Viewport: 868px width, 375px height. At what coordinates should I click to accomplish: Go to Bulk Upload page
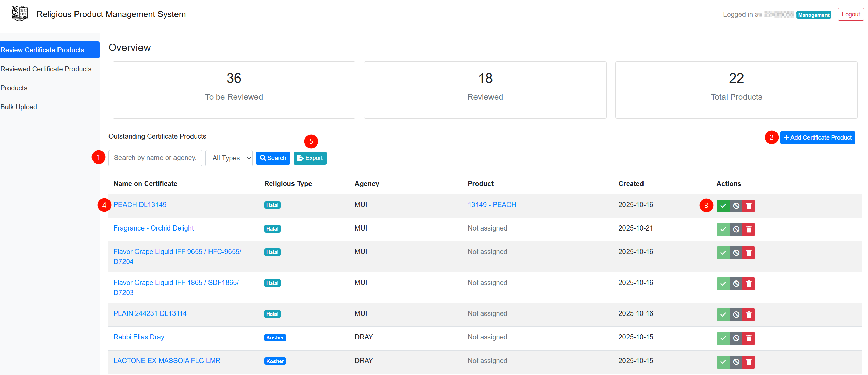point(19,107)
